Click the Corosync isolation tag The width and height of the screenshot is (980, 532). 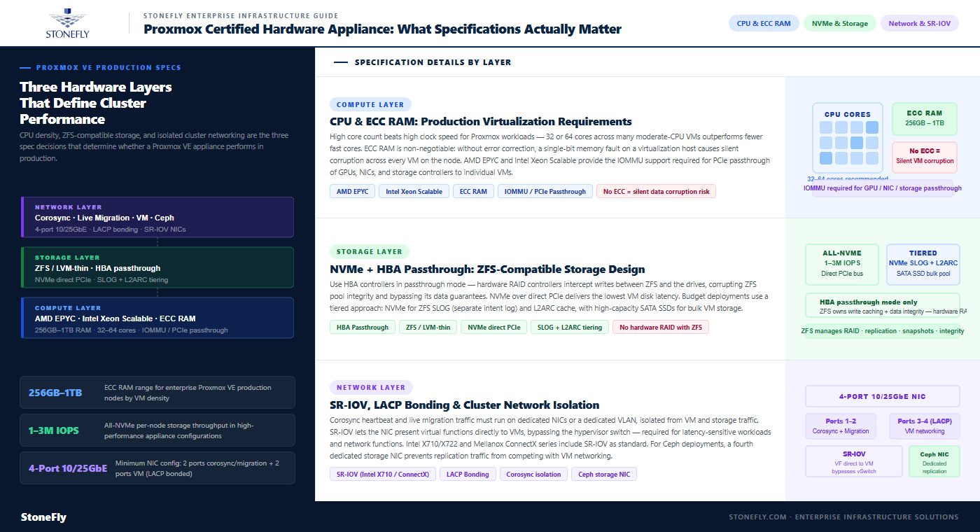coord(533,474)
